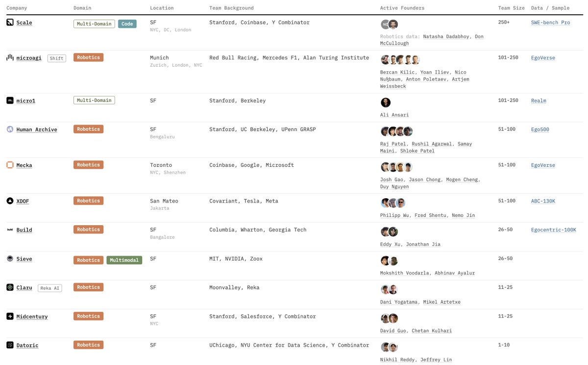Click the Build logo icon
588x365 pixels.
point(10,230)
